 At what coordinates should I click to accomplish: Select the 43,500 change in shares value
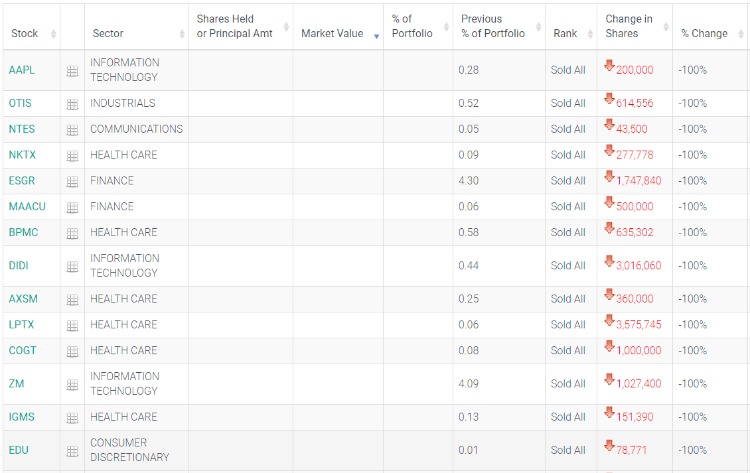point(631,129)
